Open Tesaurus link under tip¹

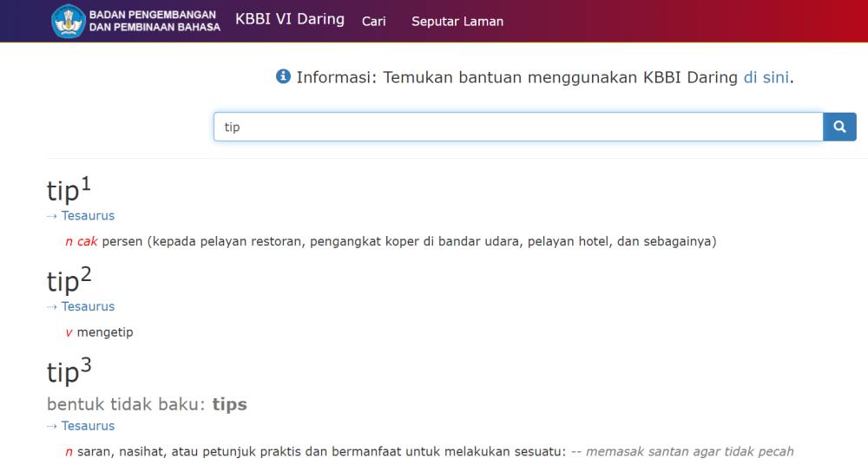tap(88, 216)
